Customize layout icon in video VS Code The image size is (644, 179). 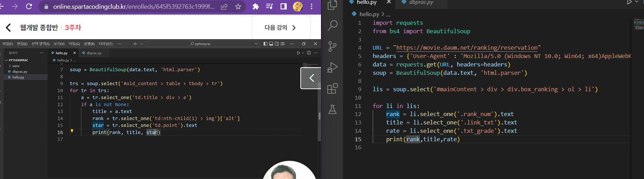[x=282, y=44]
